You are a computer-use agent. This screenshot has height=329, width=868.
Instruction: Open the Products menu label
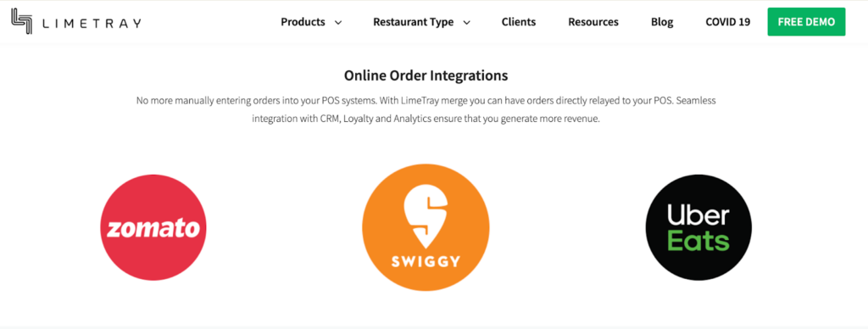303,22
